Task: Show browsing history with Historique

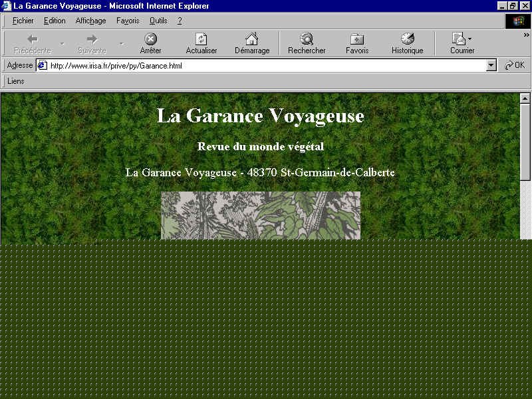Action: pos(408,44)
